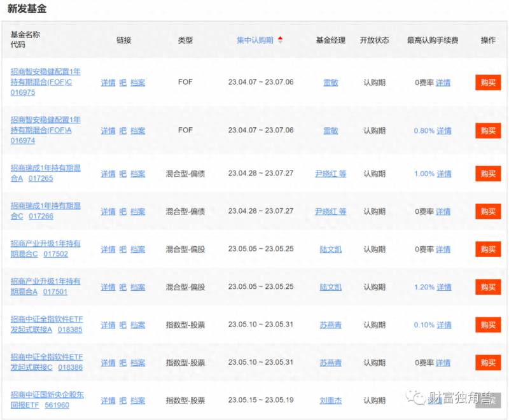
Task: Open fee 详情 beside 0.80% rate
Action: point(443,131)
